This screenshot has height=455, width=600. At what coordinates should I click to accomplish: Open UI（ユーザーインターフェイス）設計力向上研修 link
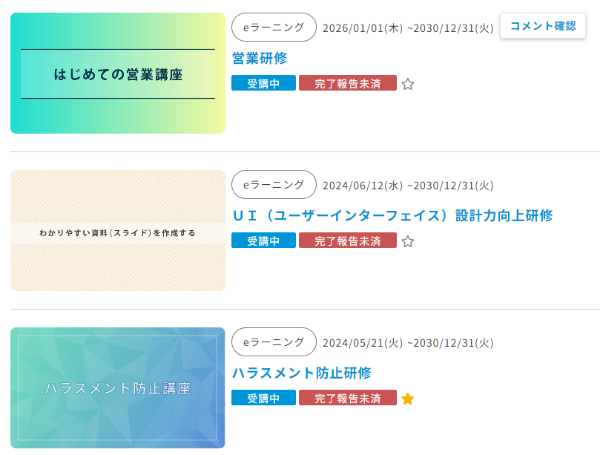[x=392, y=215]
